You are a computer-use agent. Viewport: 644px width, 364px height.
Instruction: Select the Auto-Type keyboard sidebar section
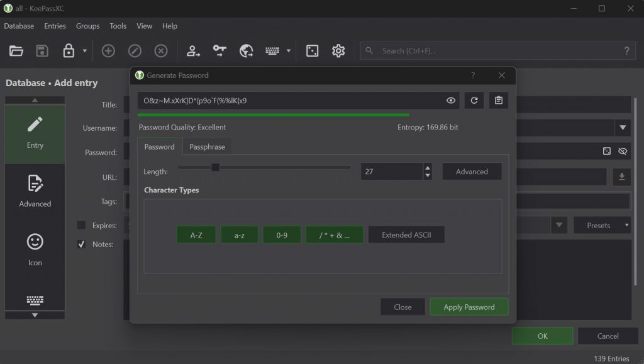(x=35, y=301)
